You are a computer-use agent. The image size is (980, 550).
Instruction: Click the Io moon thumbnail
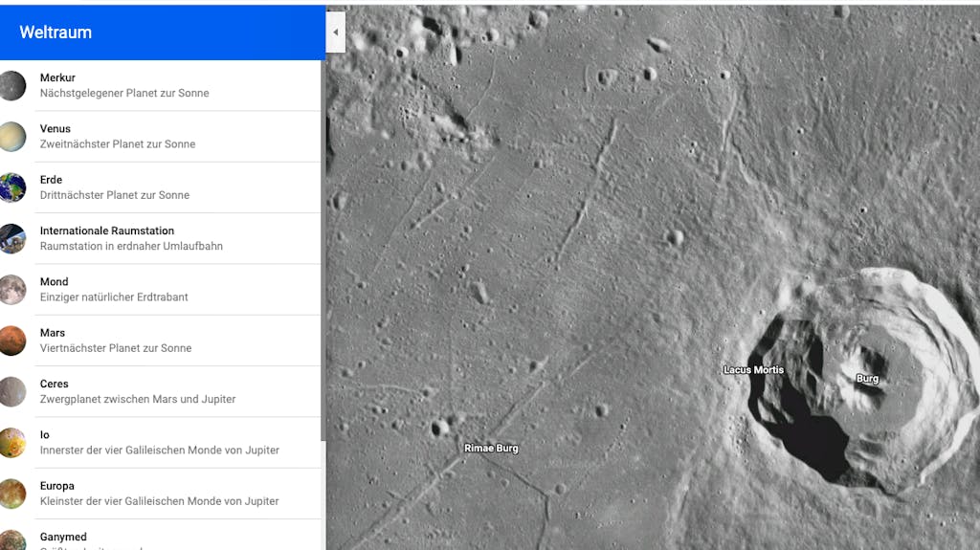pyautogui.click(x=12, y=443)
